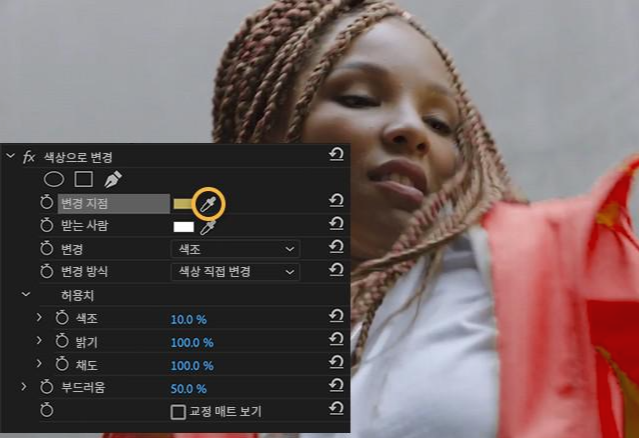639x438 pixels.
Task: Toggle animation stopwatch for 변경 방식
Action: pyautogui.click(x=46, y=271)
